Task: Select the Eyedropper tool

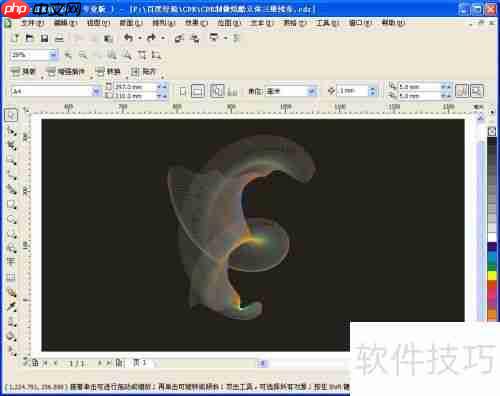Action: 11,307
